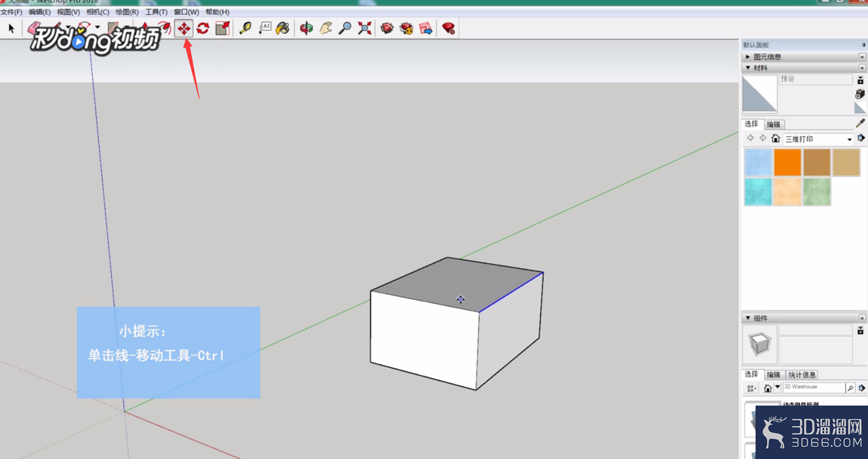This screenshot has width=868, height=459.
Task: Open the 帮助(H) menu
Action: click(x=217, y=12)
